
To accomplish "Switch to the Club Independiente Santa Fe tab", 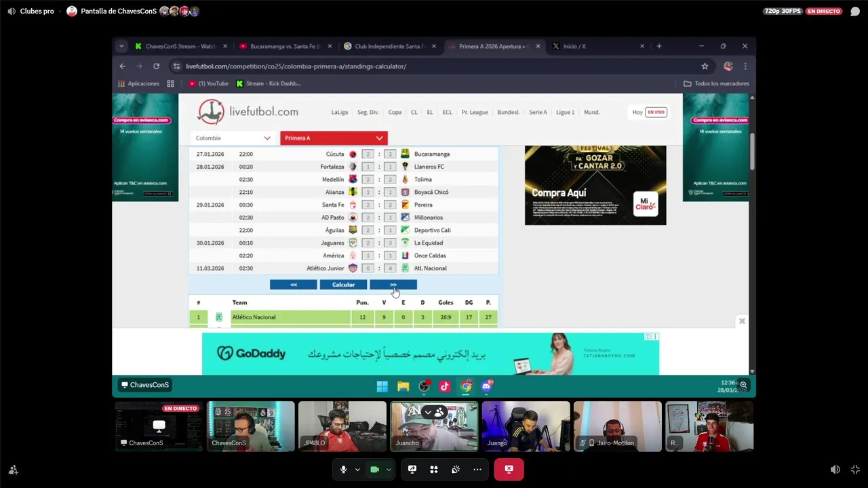I will (x=390, y=46).
